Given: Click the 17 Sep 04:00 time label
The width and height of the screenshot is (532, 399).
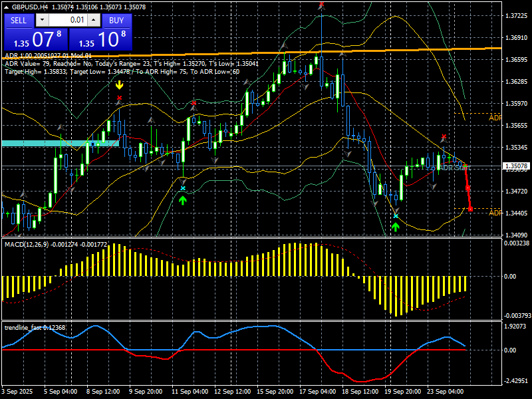Looking at the screenshot, I should click(x=318, y=391).
